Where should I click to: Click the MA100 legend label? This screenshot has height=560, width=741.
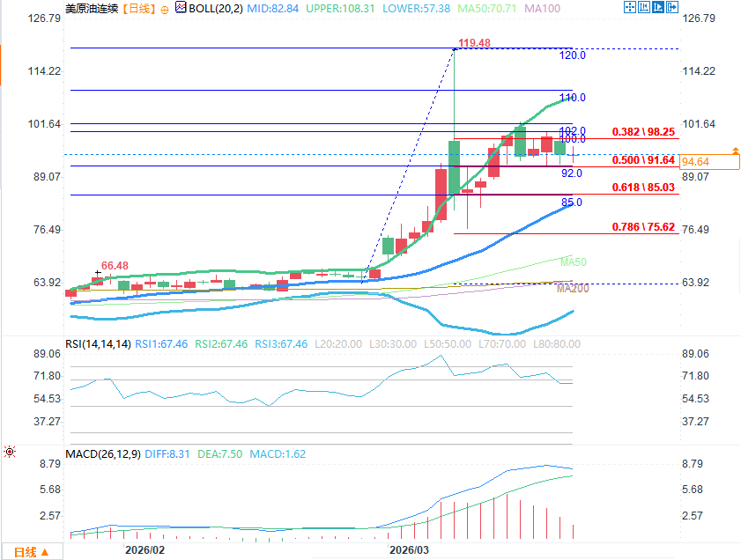pos(542,9)
